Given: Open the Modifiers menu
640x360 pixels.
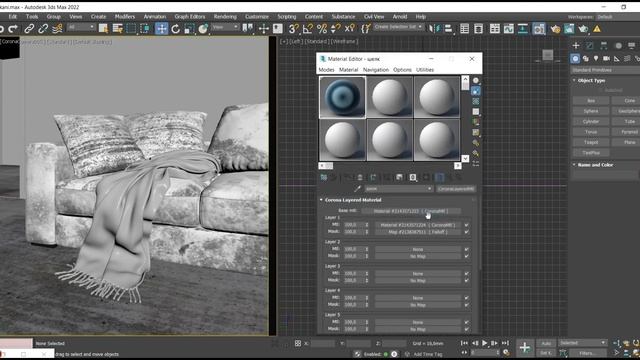Looking at the screenshot, I should [x=125, y=17].
